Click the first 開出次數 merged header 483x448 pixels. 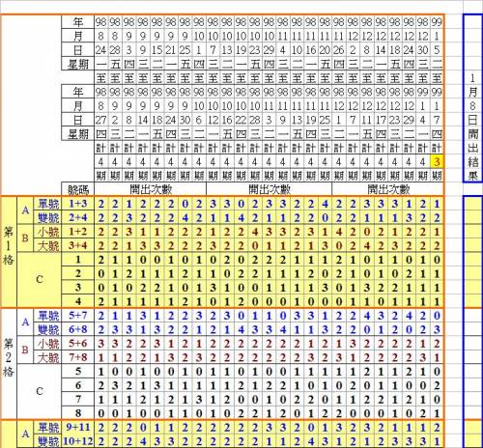151,189
